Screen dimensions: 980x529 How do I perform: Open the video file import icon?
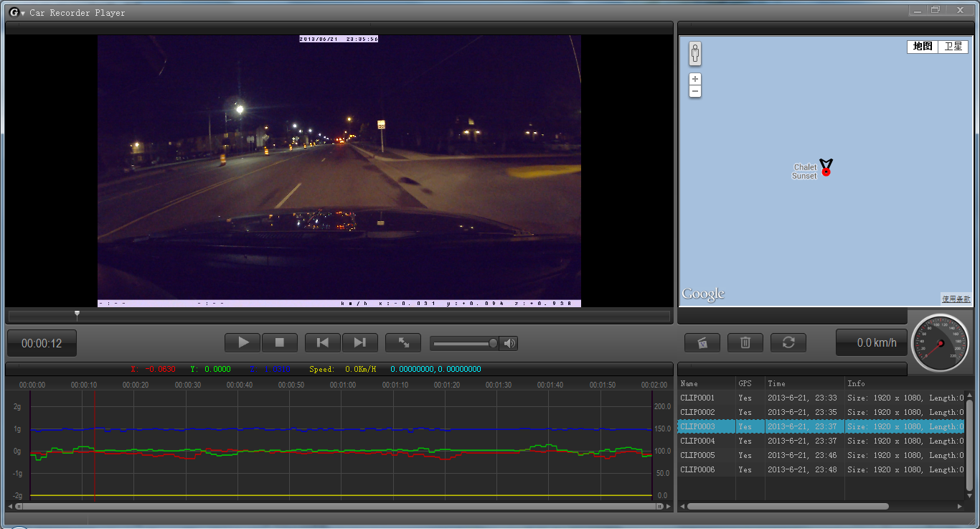coord(702,343)
